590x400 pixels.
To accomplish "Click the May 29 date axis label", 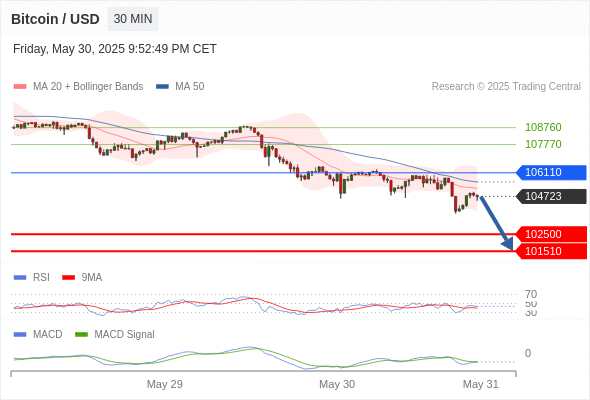I will pyautogui.click(x=164, y=384).
